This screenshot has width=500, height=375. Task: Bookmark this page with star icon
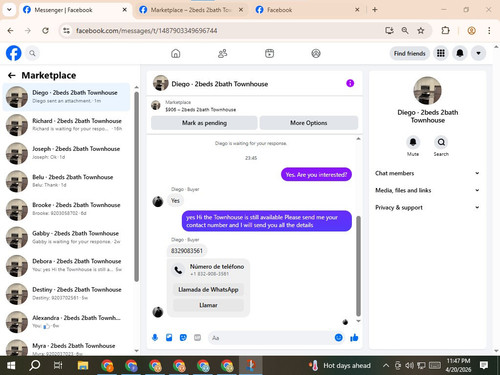[421, 31]
